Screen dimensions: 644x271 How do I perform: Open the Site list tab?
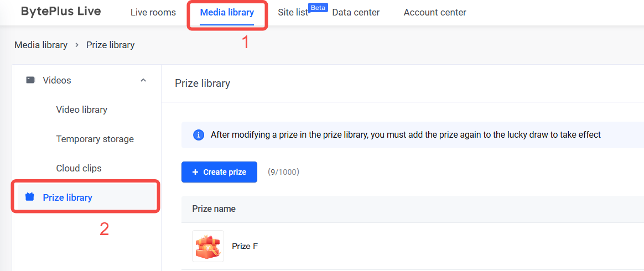coord(293,12)
